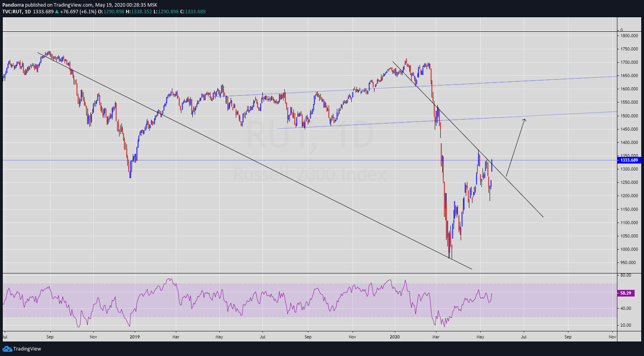Image resolution: width=644 pixels, height=356 pixels.
Task: Click the 1800.000 price axis label
Action: [x=629, y=36]
